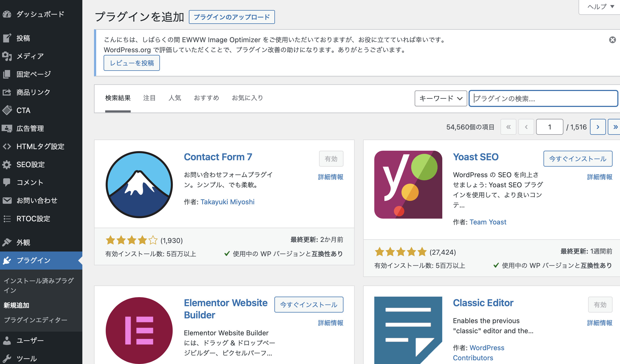This screenshot has width=620, height=364.
Task: Go to next page of plugin results
Action: tap(598, 127)
